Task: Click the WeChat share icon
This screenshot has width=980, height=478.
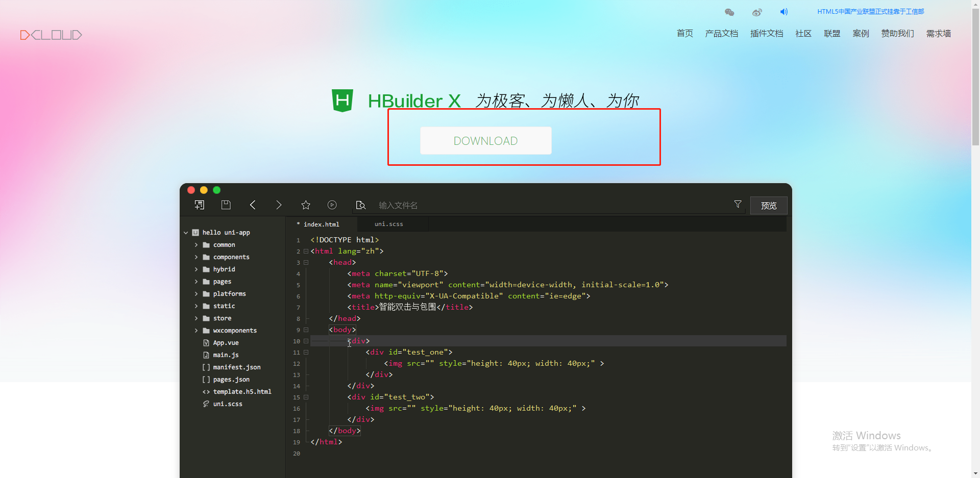Action: pyautogui.click(x=729, y=12)
